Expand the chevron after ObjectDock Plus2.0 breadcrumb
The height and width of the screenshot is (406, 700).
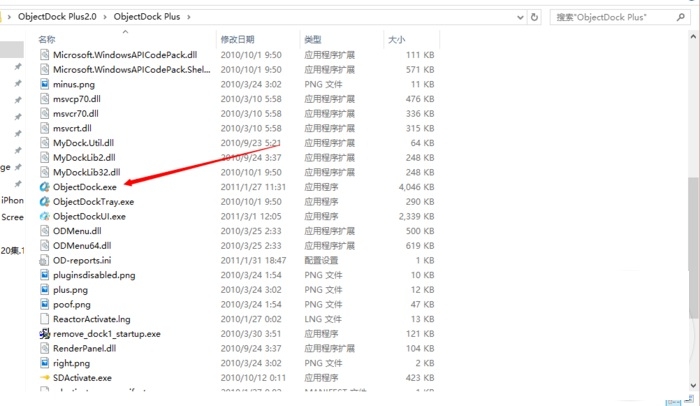[x=105, y=17]
